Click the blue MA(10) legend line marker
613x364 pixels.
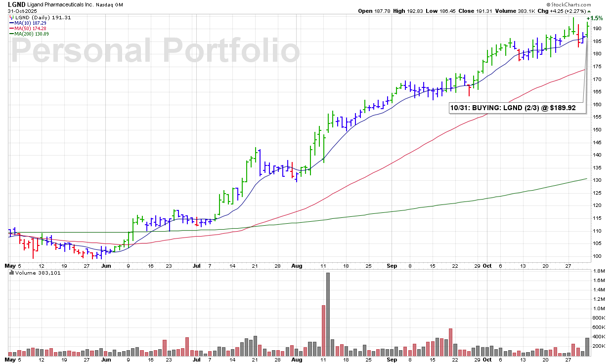coord(12,23)
